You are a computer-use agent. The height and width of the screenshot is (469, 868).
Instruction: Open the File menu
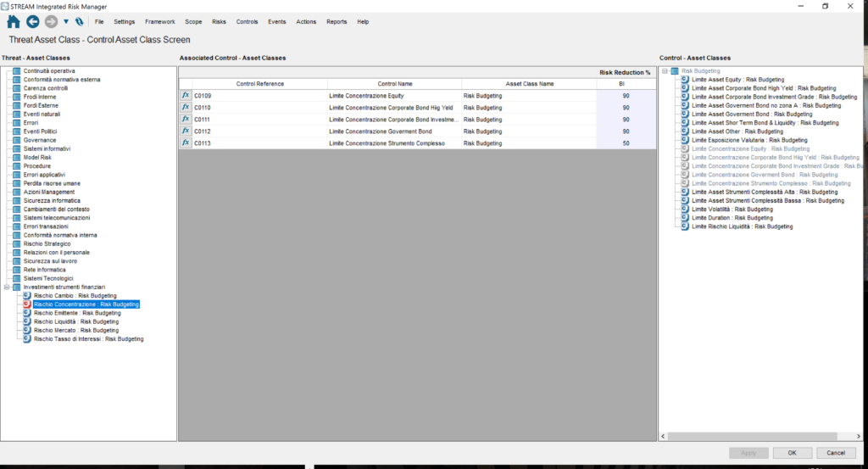pos(99,21)
